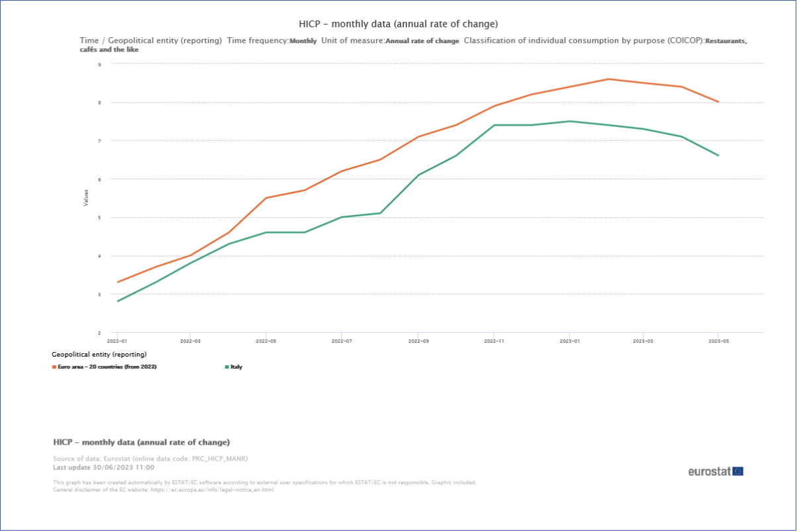Click the Eurostat logo

[x=709, y=471]
